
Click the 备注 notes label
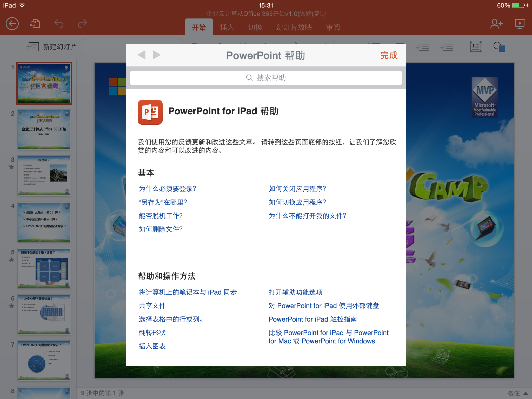pos(514,393)
